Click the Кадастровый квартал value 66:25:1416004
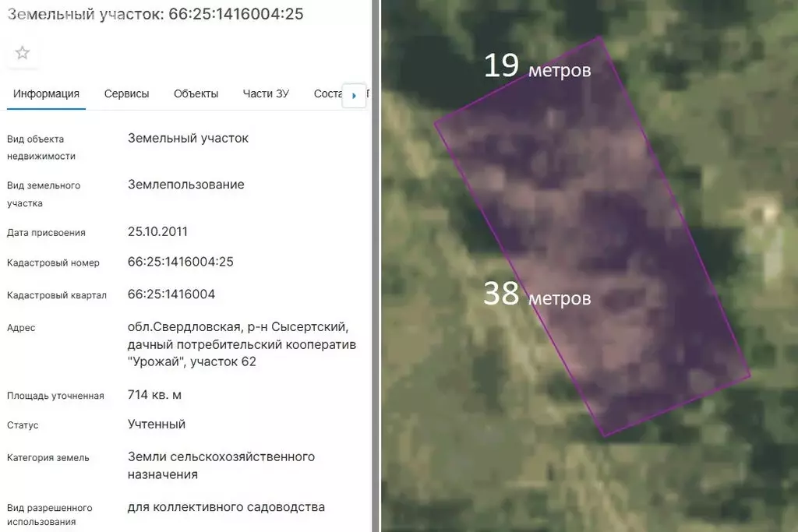Image resolution: width=798 pixels, height=532 pixels. [171, 294]
